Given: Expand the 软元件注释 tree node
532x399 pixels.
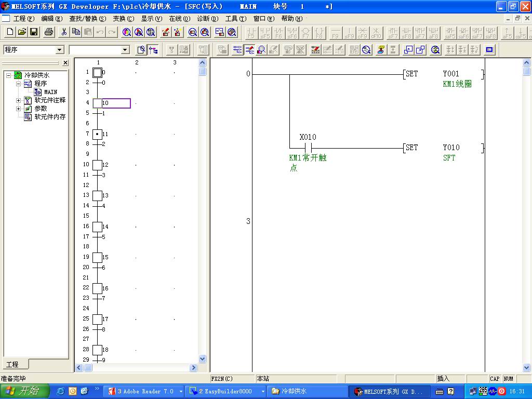Looking at the screenshot, I should tap(19, 100).
